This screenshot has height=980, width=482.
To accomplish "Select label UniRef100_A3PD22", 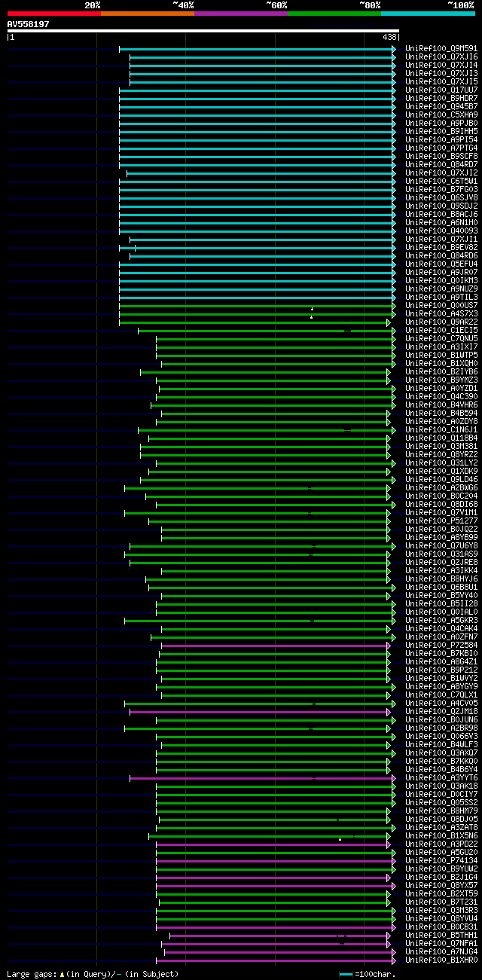I will click(441, 844).
